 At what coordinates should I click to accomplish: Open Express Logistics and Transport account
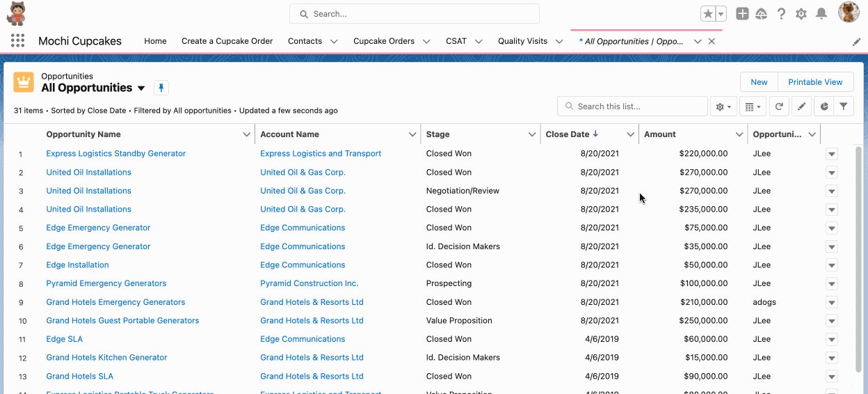(321, 153)
